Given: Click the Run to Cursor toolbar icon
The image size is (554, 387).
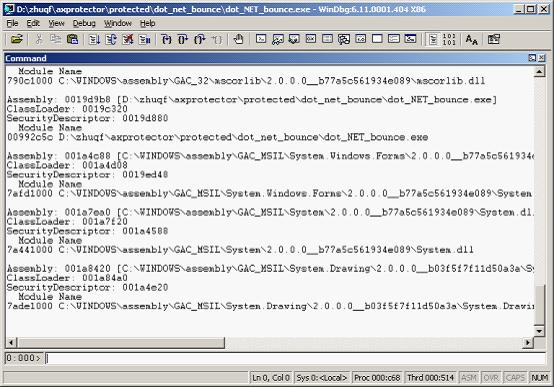Looking at the screenshot, I should (217, 39).
